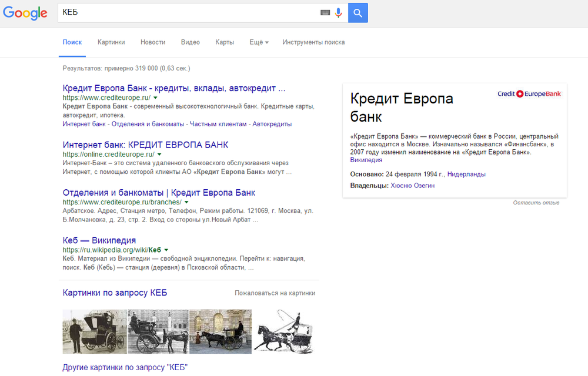This screenshot has height=376, width=588.
Task: Switch to the Картинки tab
Action: [111, 42]
